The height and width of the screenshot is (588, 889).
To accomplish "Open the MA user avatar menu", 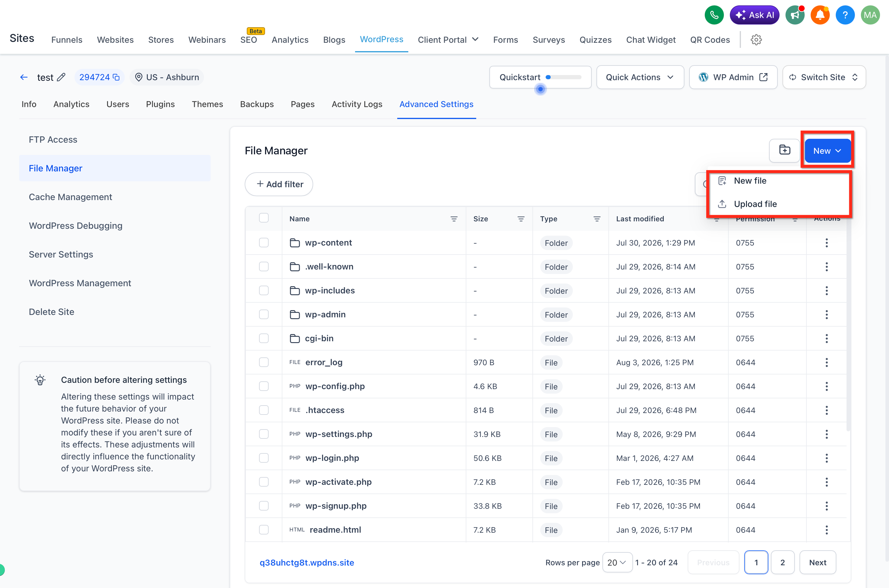I will pos(870,15).
